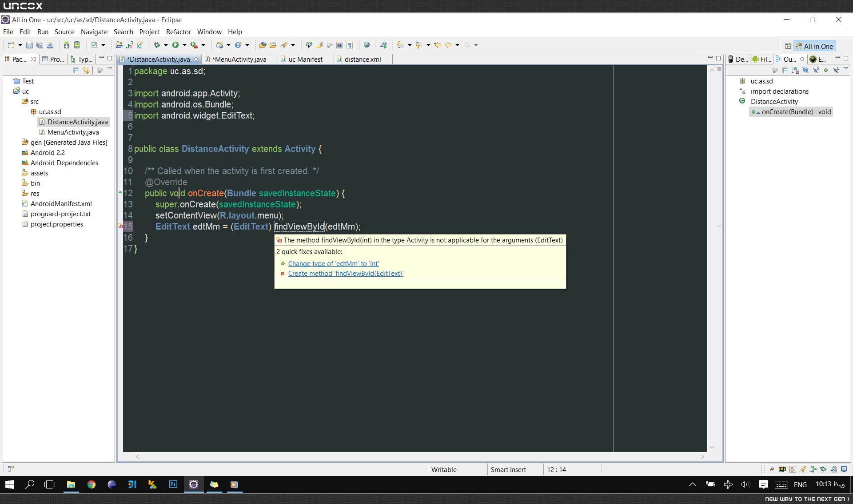Click the Save icon in toolbar

click(30, 45)
